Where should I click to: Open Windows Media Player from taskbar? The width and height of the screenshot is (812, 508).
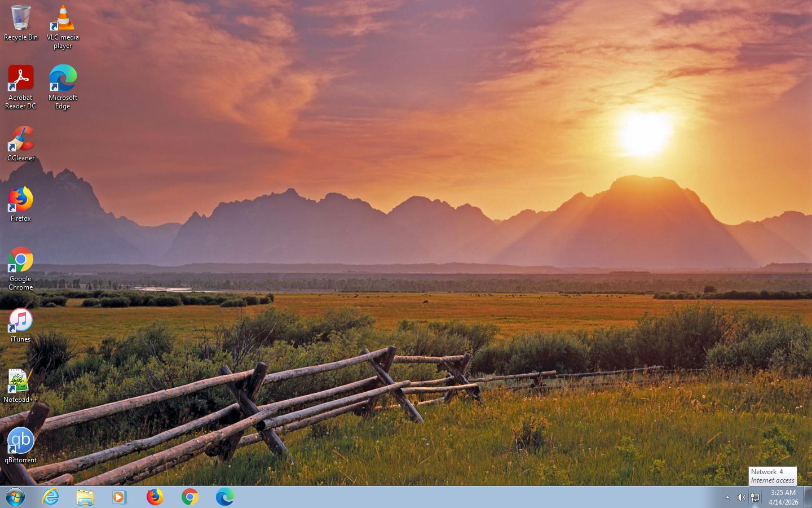coord(120,497)
